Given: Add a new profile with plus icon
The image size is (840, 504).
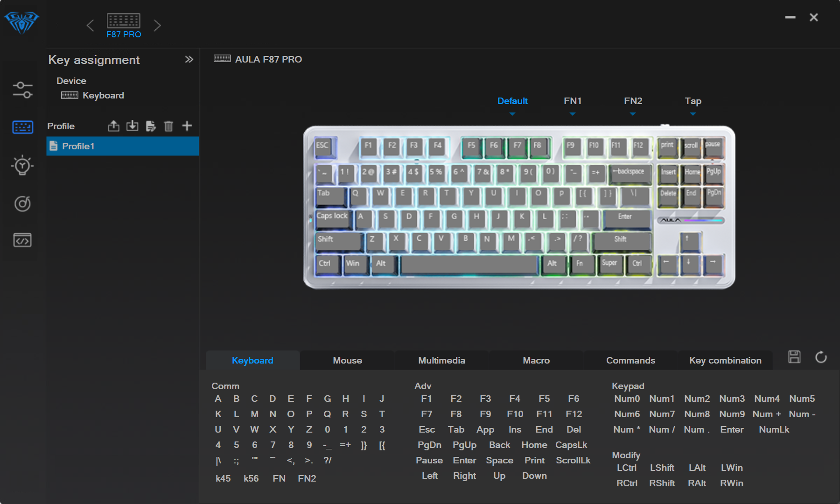Looking at the screenshot, I should 187,126.
